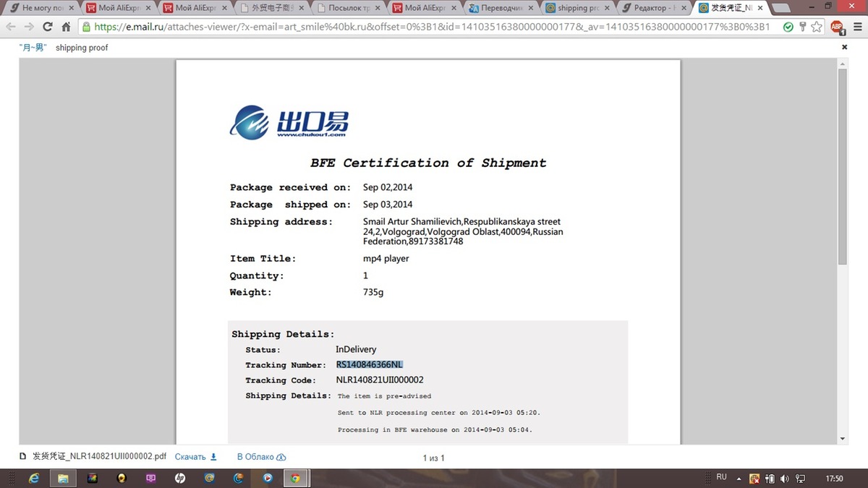Show hidden system tray icons arrow
The width and height of the screenshot is (868, 488).
pos(739,479)
